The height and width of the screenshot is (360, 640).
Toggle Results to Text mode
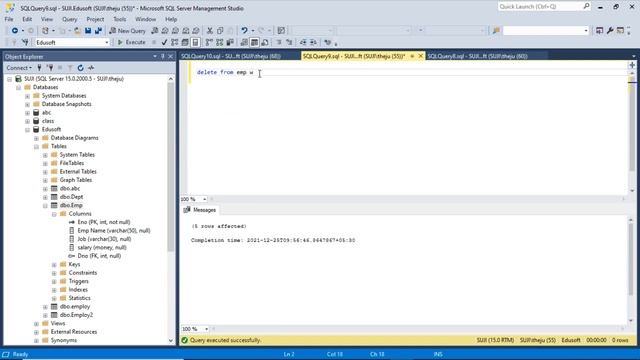pos(244,42)
